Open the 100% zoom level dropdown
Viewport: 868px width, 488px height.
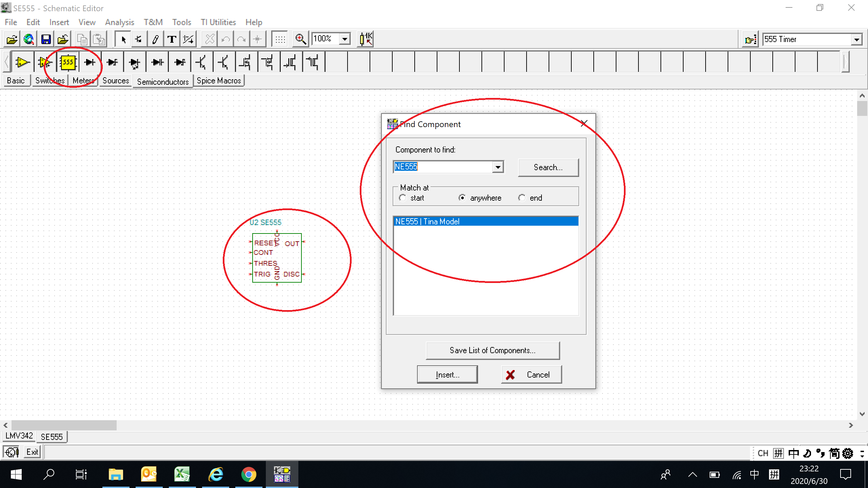[x=345, y=39]
